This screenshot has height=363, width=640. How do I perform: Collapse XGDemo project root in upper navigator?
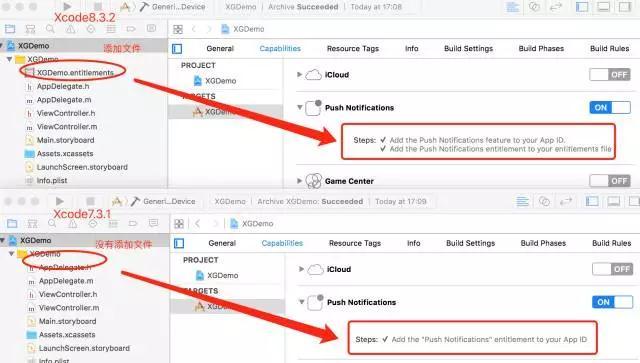point(2,45)
